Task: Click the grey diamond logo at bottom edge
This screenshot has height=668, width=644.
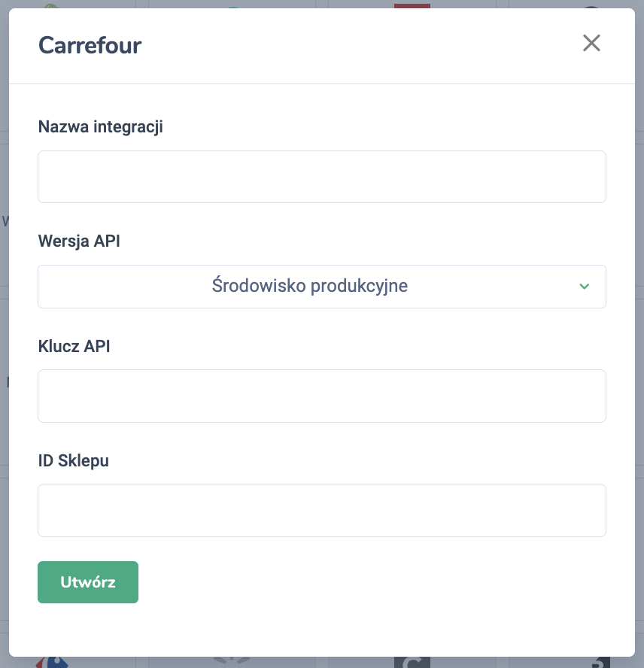Action: [x=232, y=661]
